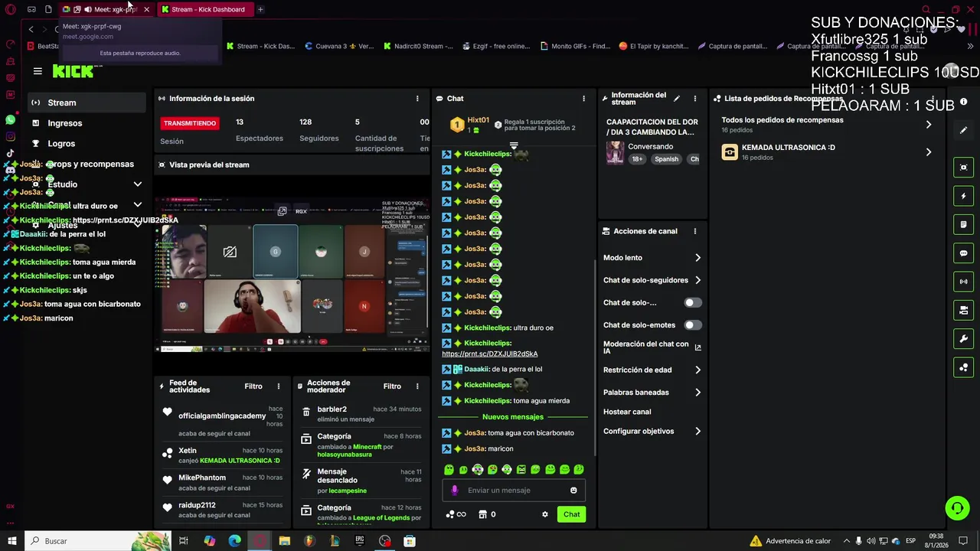Toggle Chat de solo-emotes switch
The width and height of the screenshot is (980, 551).
pyautogui.click(x=692, y=325)
